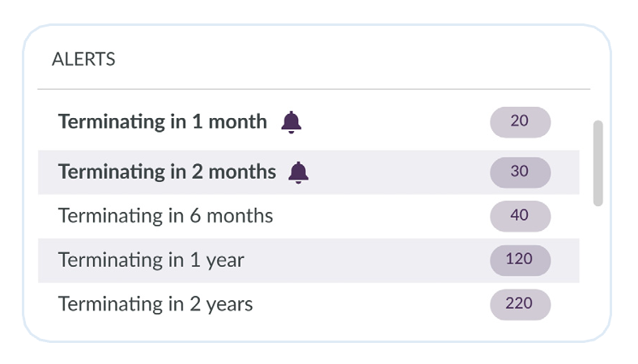The height and width of the screenshot is (364, 638).
Task: Click empty space in the 2 months row
Action: (398, 172)
